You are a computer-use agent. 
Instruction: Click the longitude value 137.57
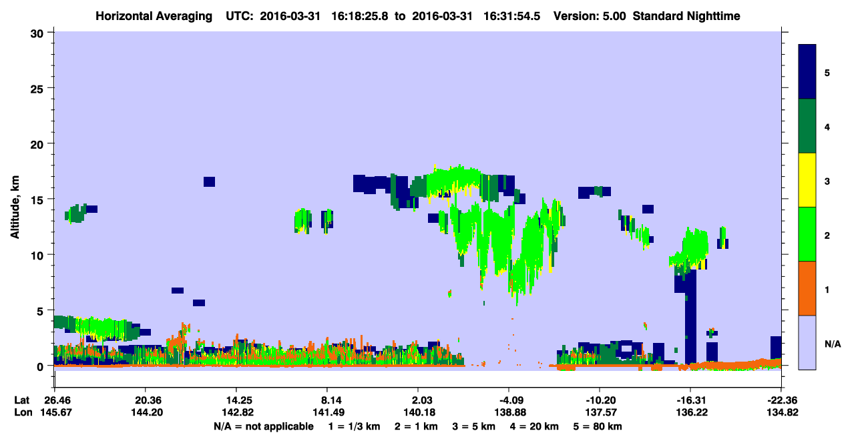[x=600, y=412]
